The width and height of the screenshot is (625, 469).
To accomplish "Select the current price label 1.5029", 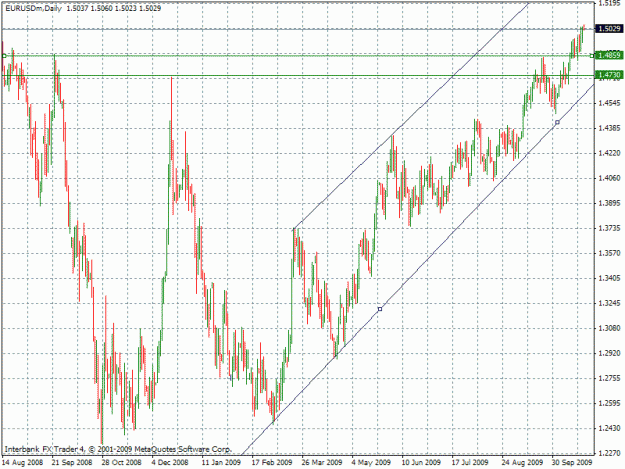I will point(609,29).
